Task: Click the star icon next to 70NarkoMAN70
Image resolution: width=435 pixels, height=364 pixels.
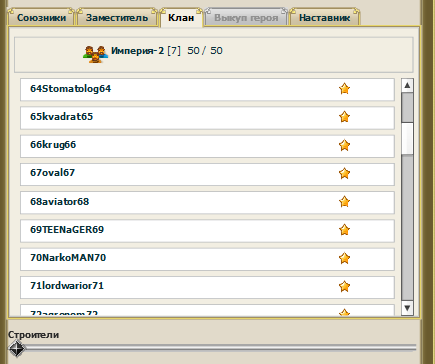Action: pyautogui.click(x=344, y=258)
